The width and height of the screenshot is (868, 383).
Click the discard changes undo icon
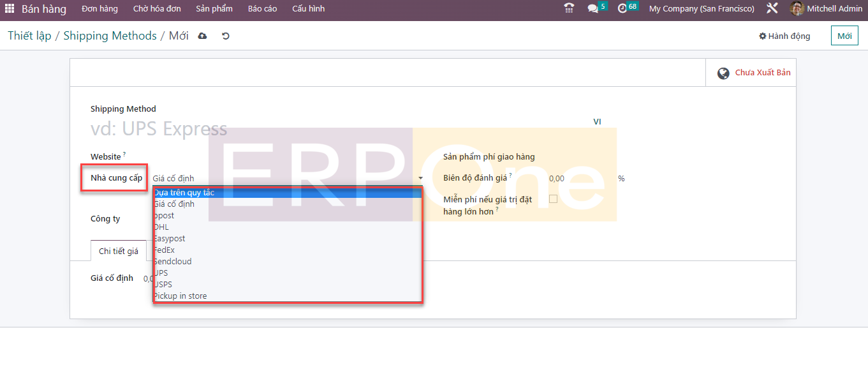[225, 36]
